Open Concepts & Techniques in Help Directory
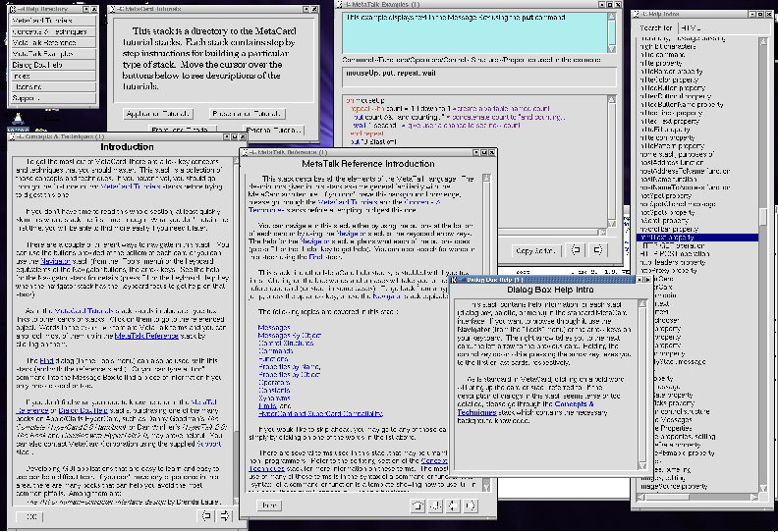 (x=53, y=31)
